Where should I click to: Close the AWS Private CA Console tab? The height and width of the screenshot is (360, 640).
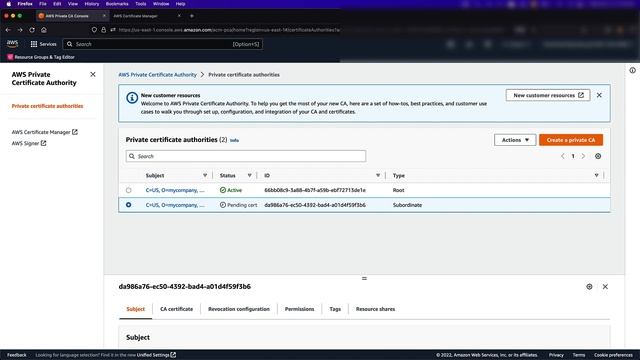pyautogui.click(x=104, y=16)
